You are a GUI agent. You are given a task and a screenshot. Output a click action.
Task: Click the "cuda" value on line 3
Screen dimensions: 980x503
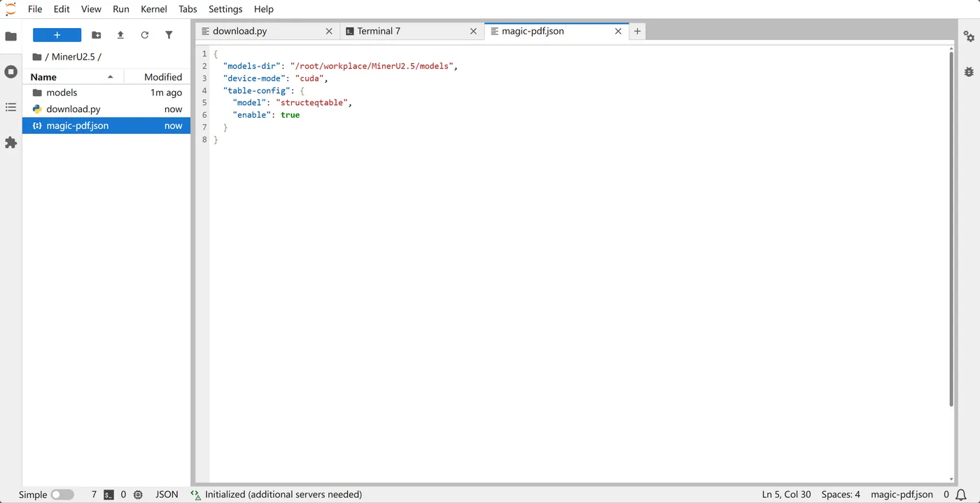coord(309,78)
